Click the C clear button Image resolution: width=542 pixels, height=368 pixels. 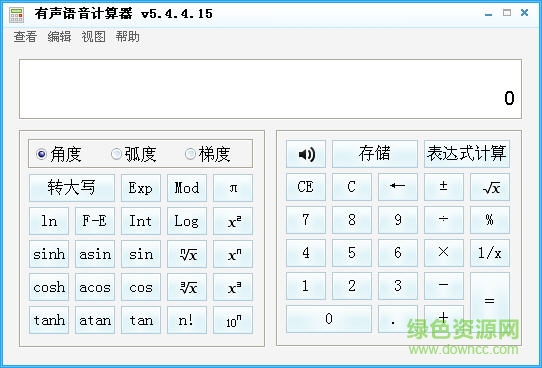point(352,187)
